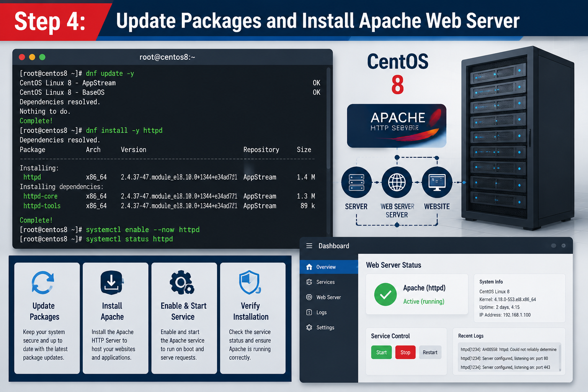588x392 pixels.
Task: Select Overview in the Dashboard sidebar
Action: click(329, 267)
